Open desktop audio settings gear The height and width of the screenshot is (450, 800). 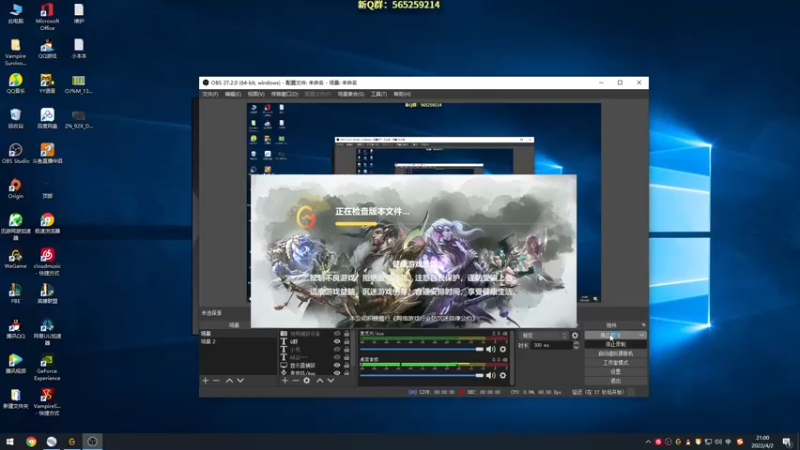pyautogui.click(x=503, y=376)
